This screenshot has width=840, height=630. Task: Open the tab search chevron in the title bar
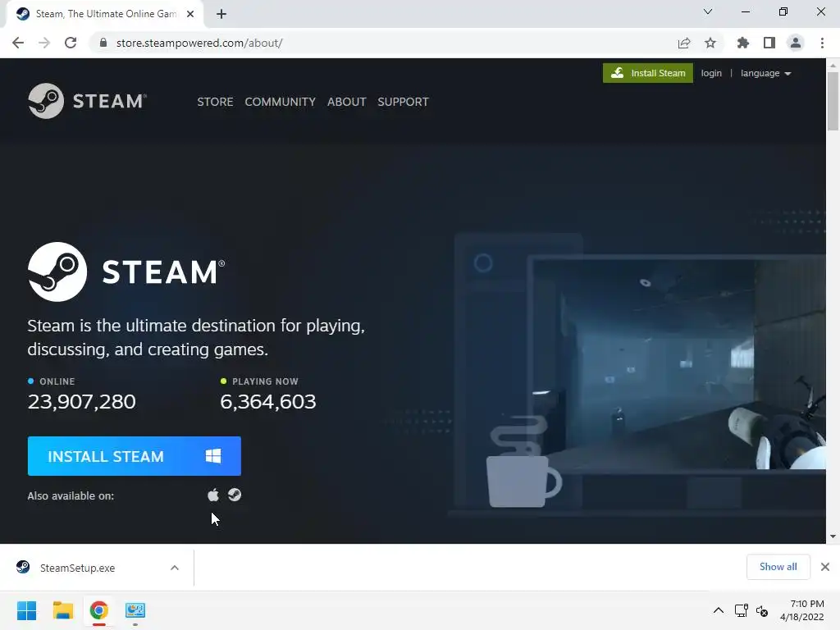[x=708, y=11]
